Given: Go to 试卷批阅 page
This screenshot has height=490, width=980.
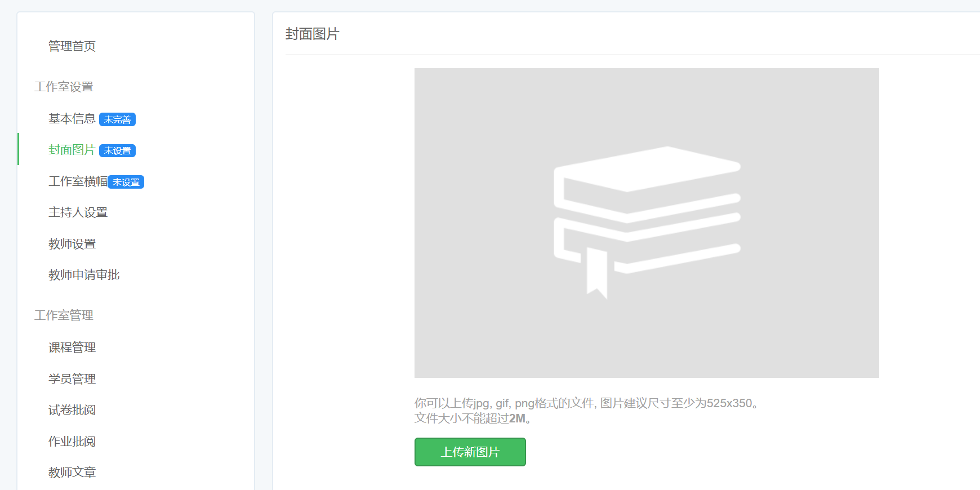Looking at the screenshot, I should coord(72,410).
